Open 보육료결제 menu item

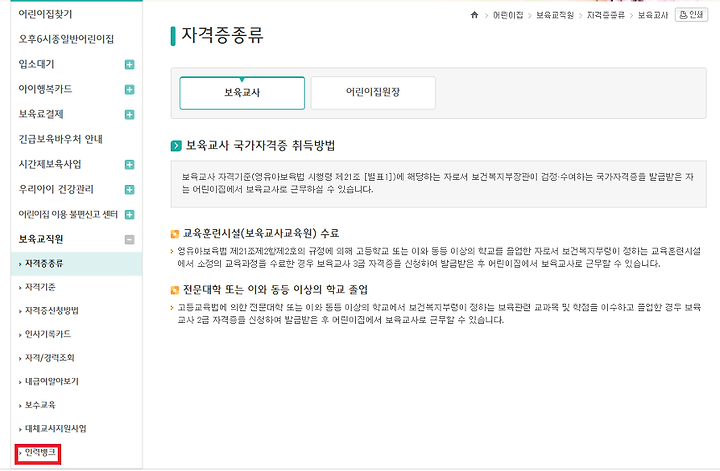[x=41, y=114]
